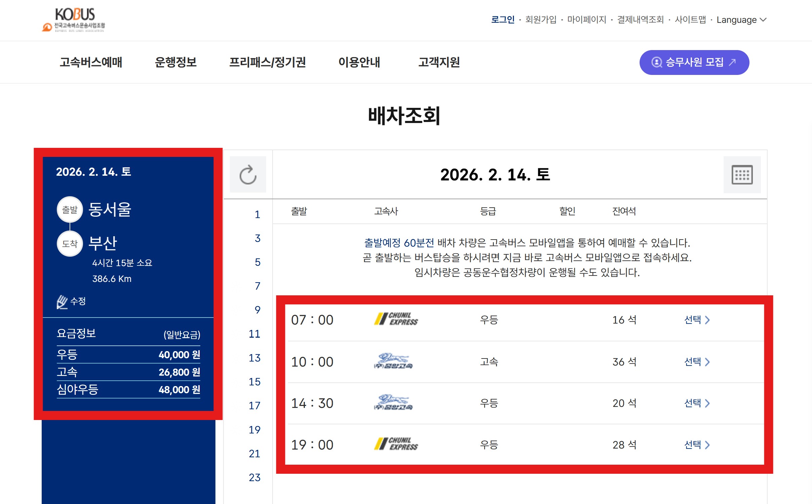Jump to hour 13 in time list
Viewport: 812px width, 504px height.
point(254,358)
